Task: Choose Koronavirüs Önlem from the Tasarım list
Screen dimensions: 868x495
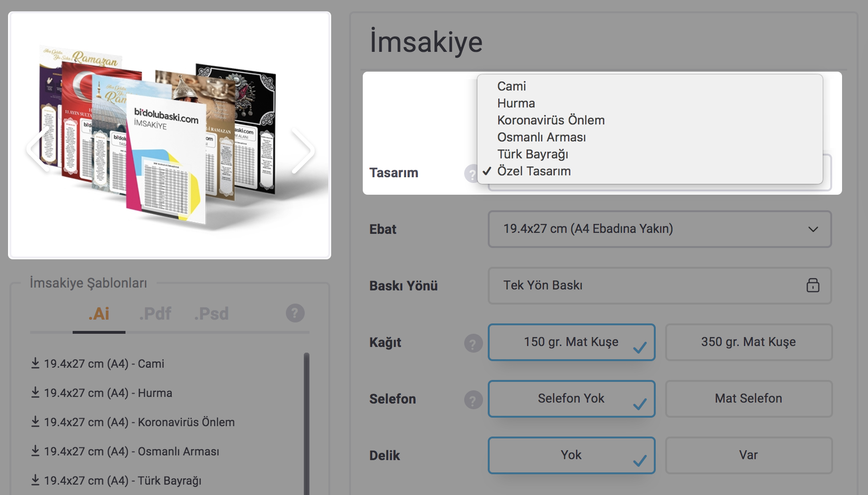Action: [x=650, y=120]
